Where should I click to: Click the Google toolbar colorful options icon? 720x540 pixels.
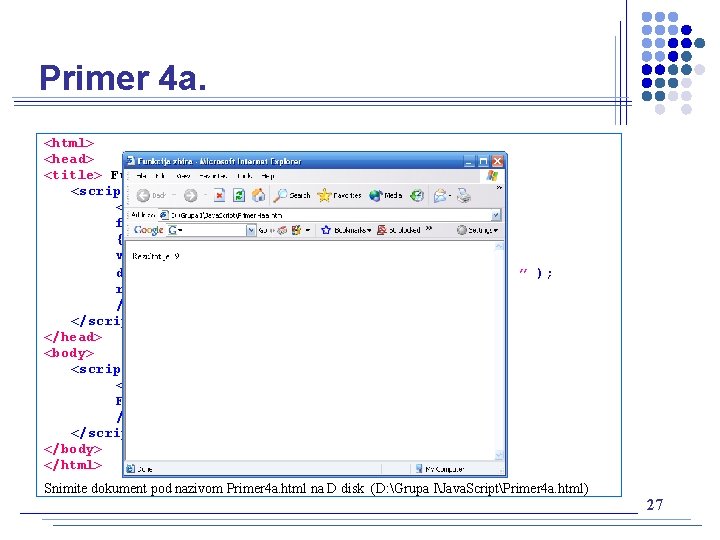tap(296, 230)
